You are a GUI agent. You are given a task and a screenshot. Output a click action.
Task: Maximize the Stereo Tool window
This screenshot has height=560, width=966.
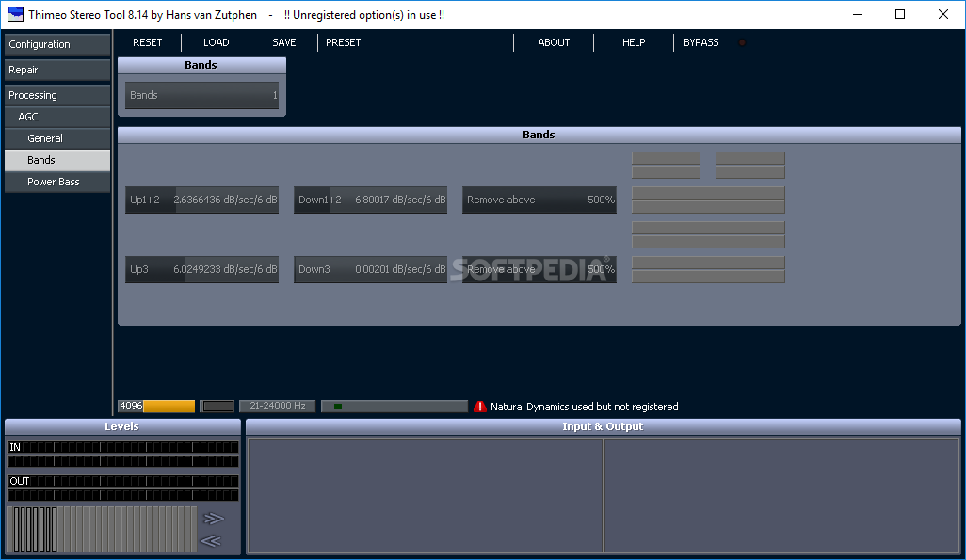900,14
